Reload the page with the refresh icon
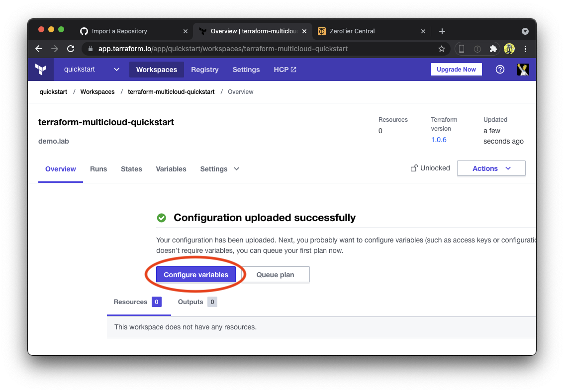 click(x=71, y=49)
